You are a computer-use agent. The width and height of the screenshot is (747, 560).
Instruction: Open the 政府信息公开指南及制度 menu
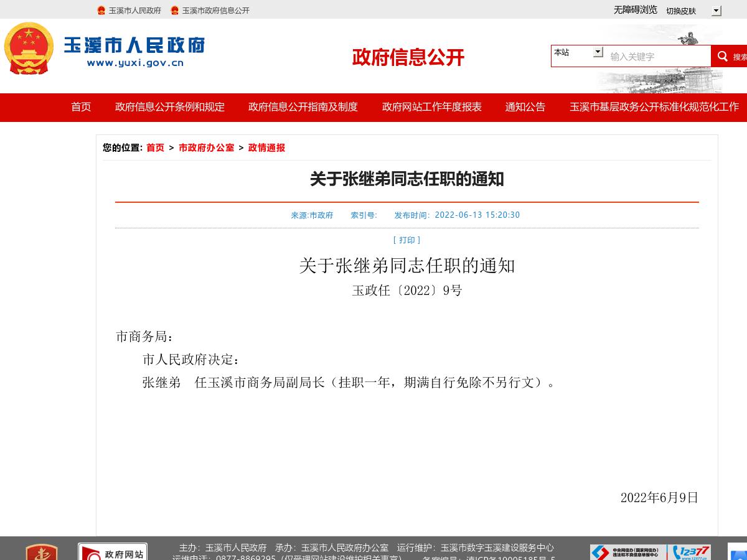point(302,107)
